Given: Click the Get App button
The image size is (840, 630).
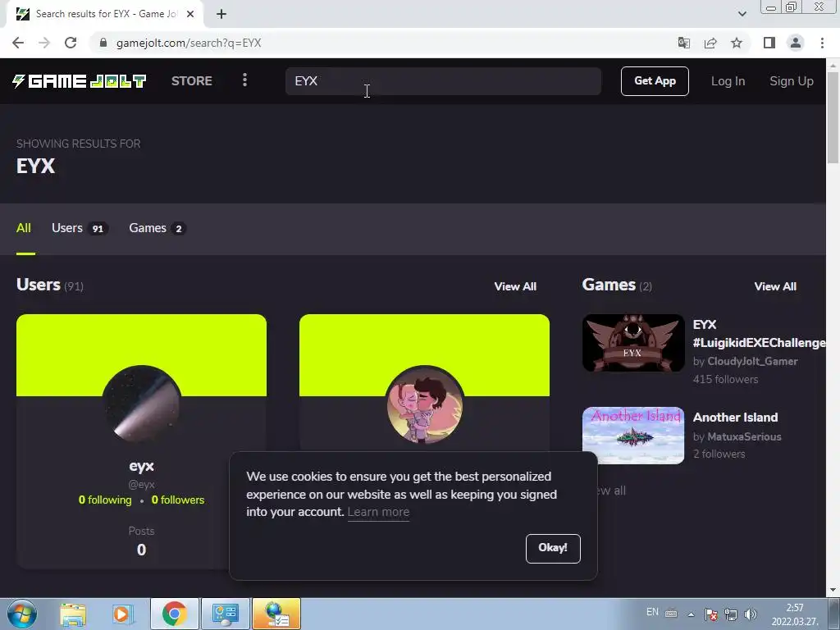Looking at the screenshot, I should pyautogui.click(x=655, y=81).
